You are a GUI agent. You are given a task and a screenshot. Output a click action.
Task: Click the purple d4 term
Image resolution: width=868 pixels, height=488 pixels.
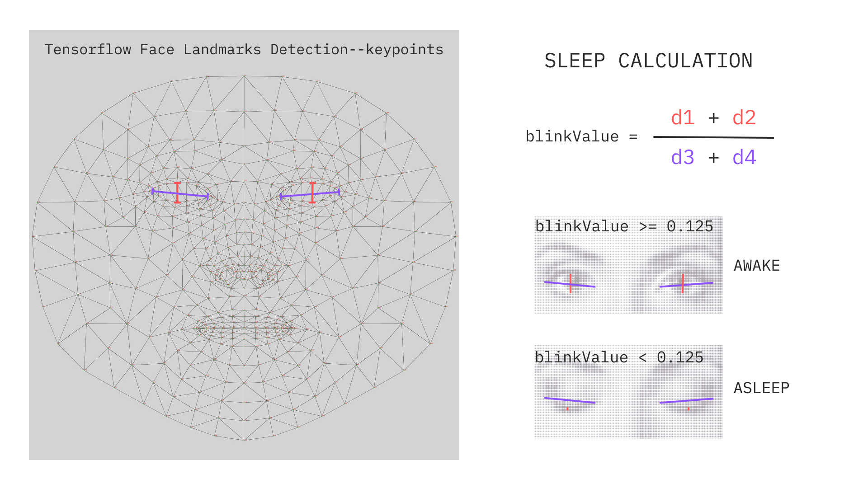[x=744, y=158]
